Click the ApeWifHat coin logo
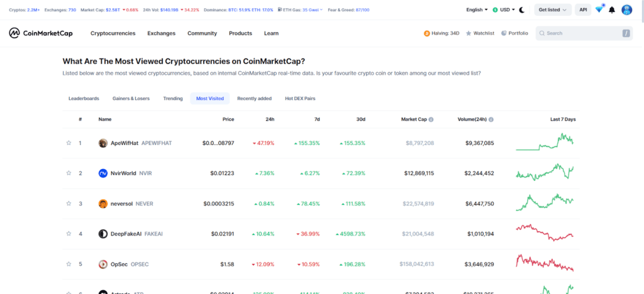644x294 pixels. coord(103,143)
